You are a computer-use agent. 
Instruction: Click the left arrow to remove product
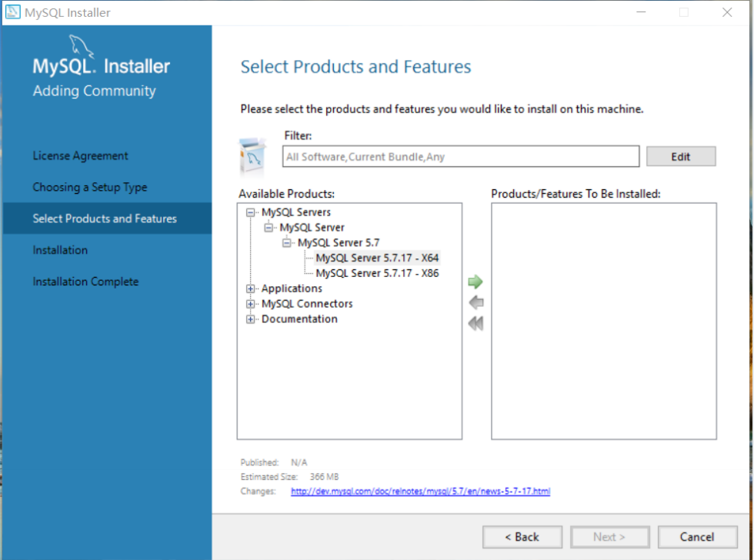pos(475,302)
